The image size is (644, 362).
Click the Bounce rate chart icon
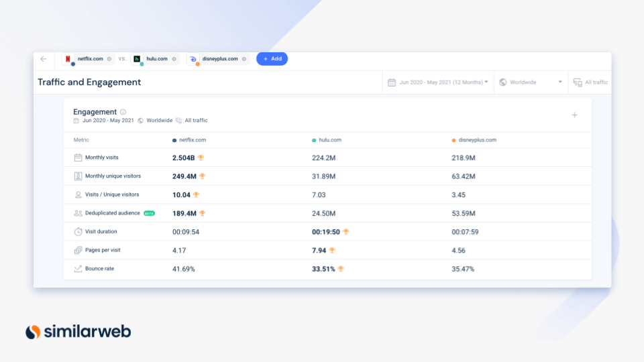click(78, 268)
